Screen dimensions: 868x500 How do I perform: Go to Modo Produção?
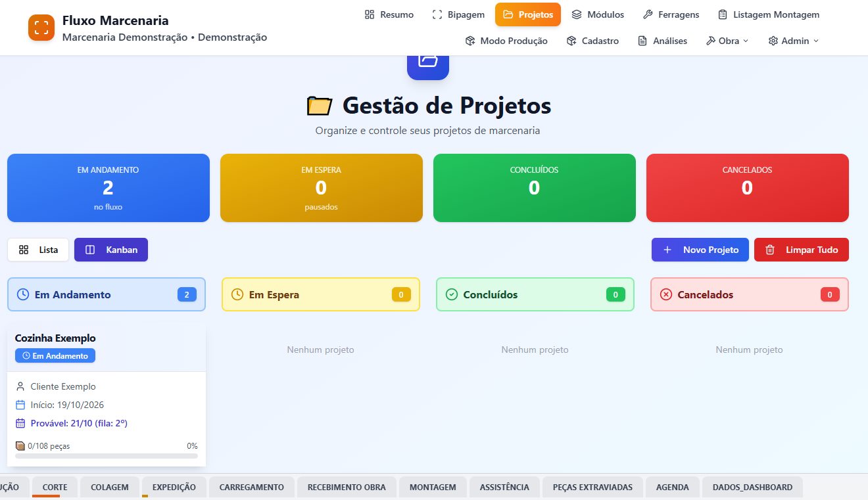coord(506,41)
